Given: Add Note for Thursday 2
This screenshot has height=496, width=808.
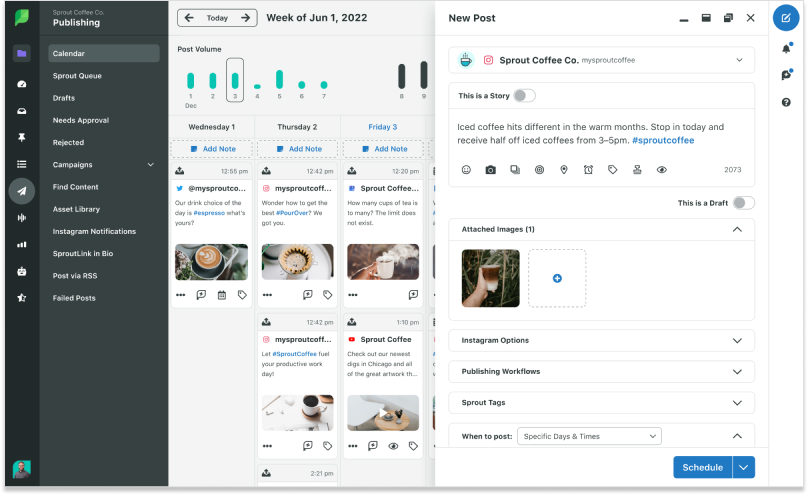Looking at the screenshot, I should pos(297,149).
